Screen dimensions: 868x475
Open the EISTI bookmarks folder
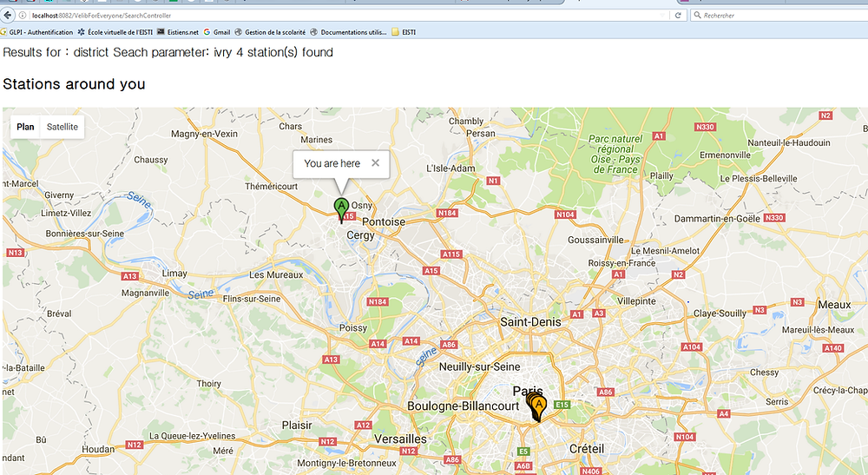pos(404,32)
